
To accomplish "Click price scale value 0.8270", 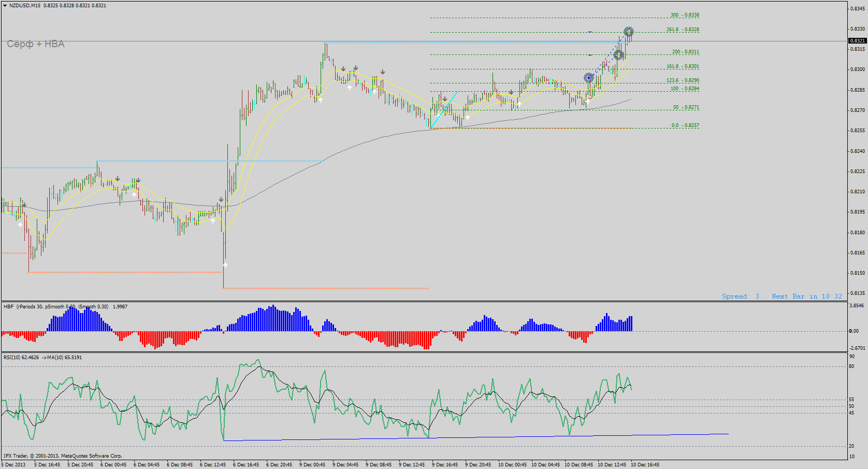I will tap(858, 110).
